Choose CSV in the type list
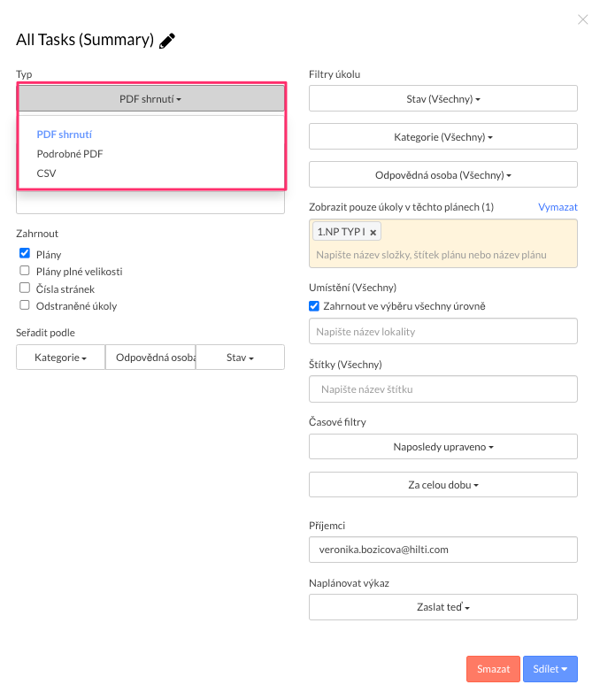The width and height of the screenshot is (600, 700). click(47, 173)
